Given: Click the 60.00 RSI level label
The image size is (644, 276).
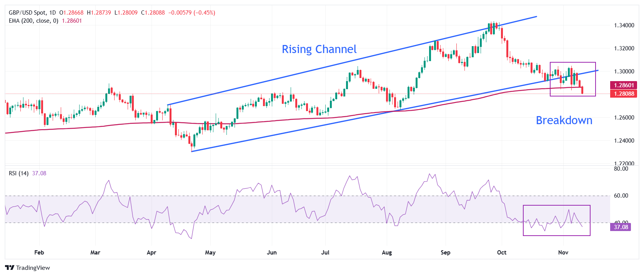Looking at the screenshot, I should pos(621,196).
